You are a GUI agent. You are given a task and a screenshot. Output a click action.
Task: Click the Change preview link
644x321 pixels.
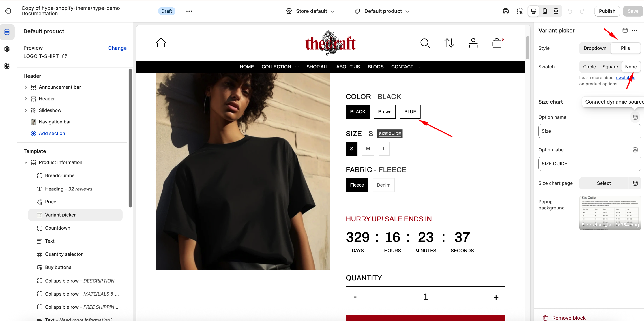(x=117, y=48)
